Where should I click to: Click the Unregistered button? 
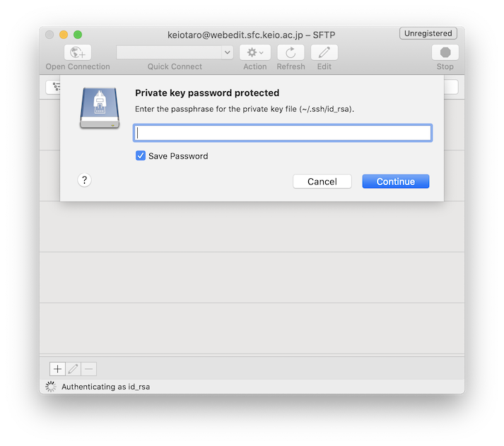pos(428,33)
